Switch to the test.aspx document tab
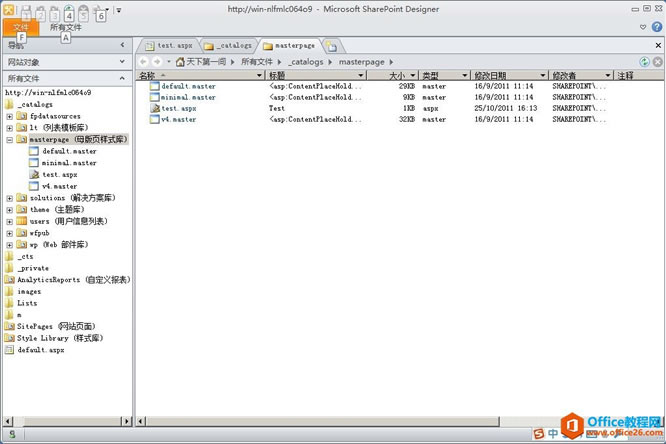Viewport: 666px width, 444px height. click(169, 45)
